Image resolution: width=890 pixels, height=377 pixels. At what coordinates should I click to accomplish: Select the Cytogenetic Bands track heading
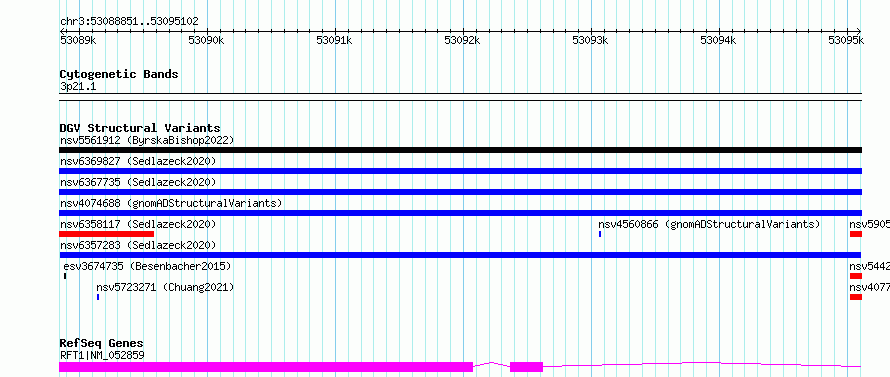[119, 74]
